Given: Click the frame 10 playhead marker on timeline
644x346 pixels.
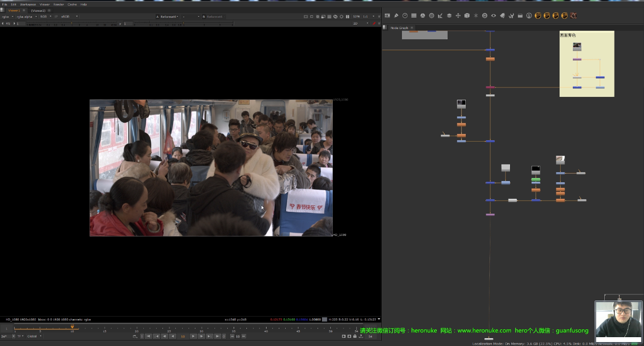Looking at the screenshot, I should pos(72,327).
